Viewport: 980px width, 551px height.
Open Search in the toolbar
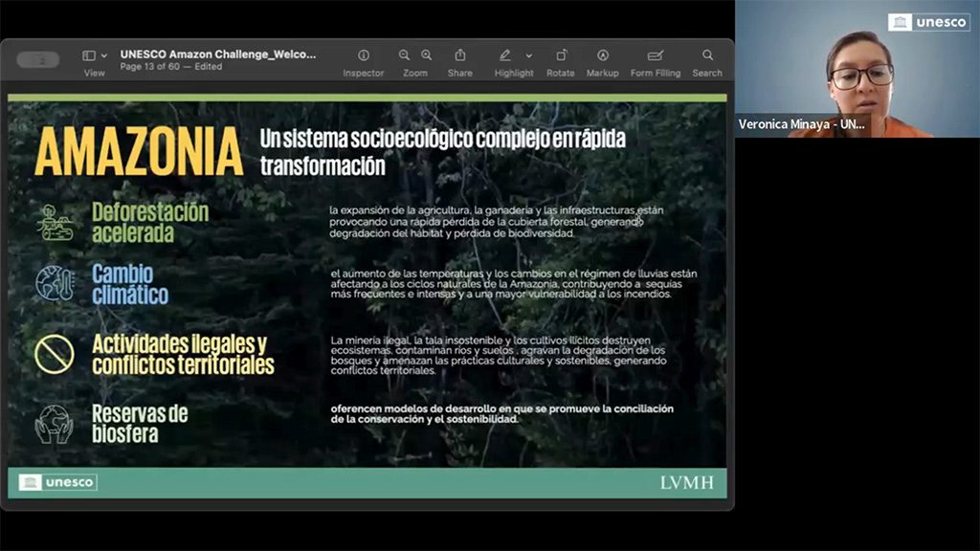pyautogui.click(x=707, y=56)
